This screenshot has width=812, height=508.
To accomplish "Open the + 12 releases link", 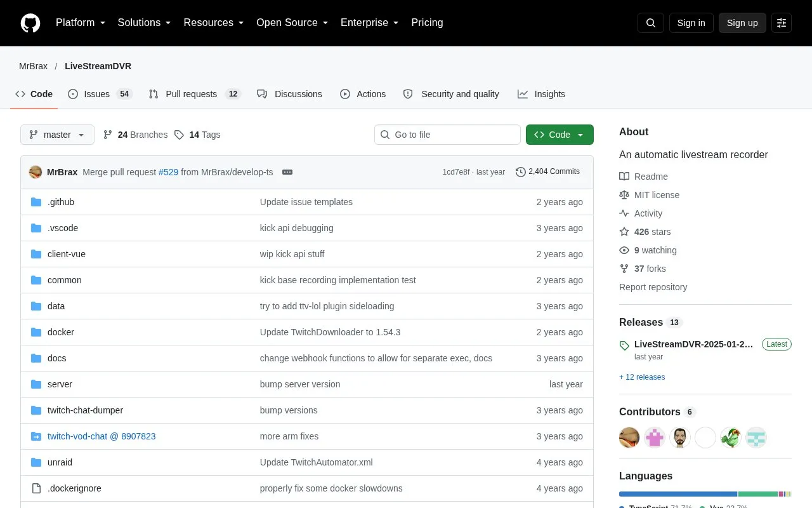I will [642, 377].
